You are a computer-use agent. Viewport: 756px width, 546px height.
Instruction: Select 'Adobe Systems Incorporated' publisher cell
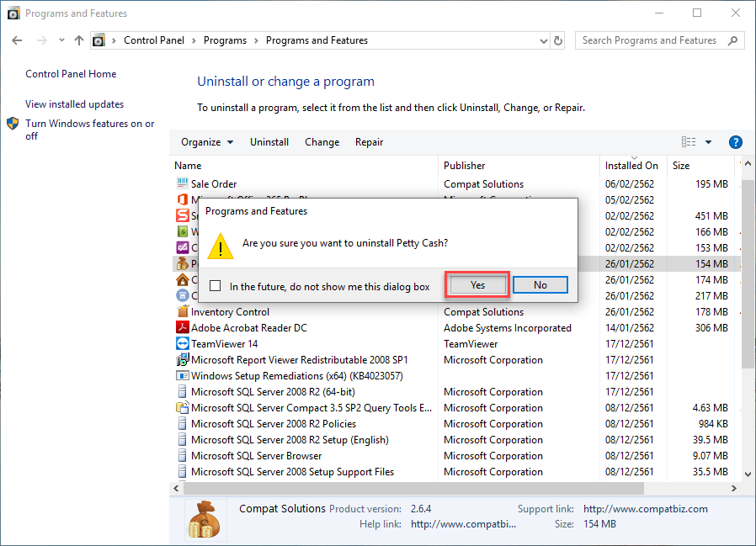tap(507, 328)
